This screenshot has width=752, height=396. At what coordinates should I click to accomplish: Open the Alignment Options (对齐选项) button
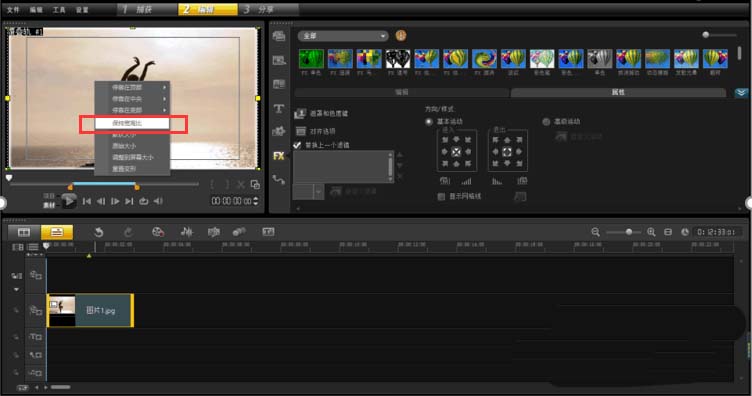(x=315, y=131)
